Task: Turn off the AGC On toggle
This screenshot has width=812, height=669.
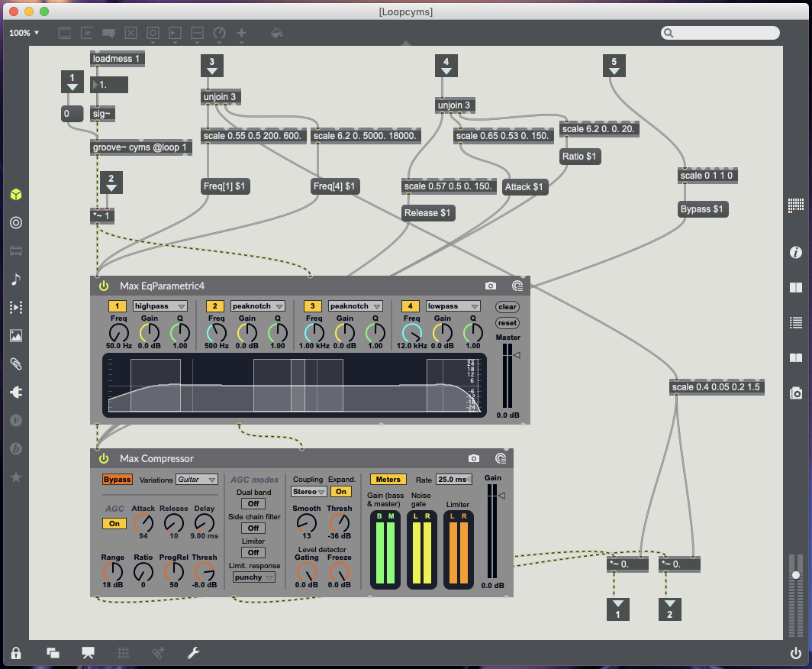Action: [114, 524]
